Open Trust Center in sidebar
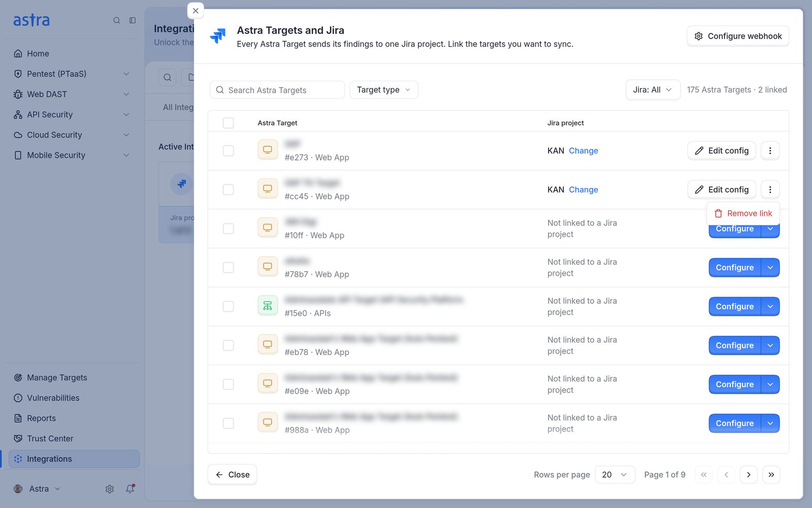The width and height of the screenshot is (812, 508). point(50,438)
